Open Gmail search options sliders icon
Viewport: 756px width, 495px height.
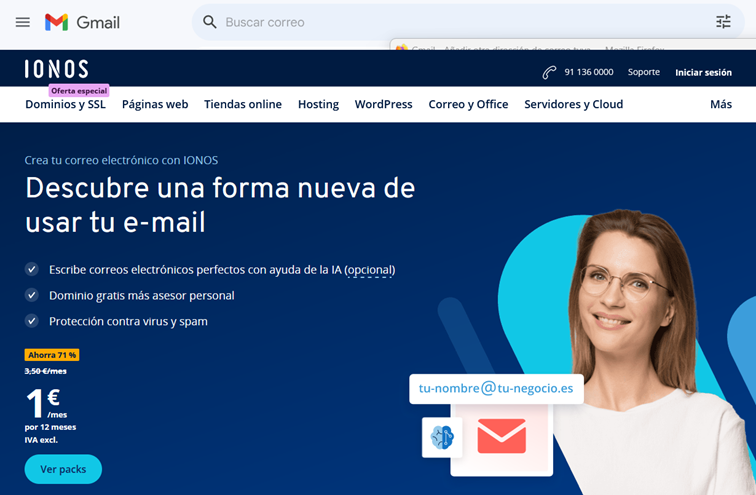(723, 22)
